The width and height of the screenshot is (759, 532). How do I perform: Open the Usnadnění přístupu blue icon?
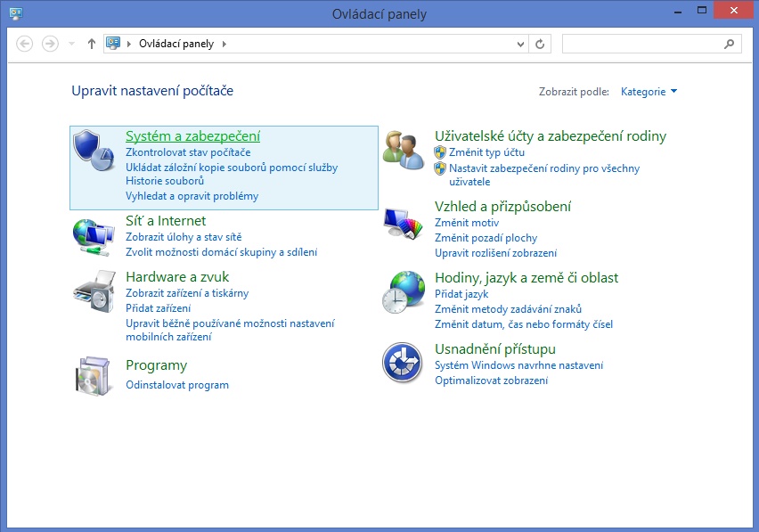(403, 363)
